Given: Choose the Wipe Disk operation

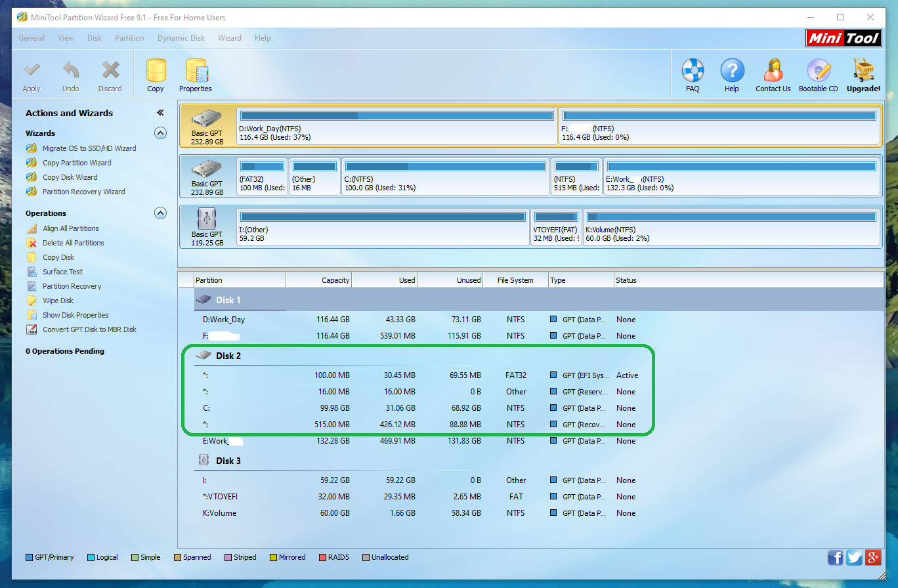Looking at the screenshot, I should click(x=58, y=301).
